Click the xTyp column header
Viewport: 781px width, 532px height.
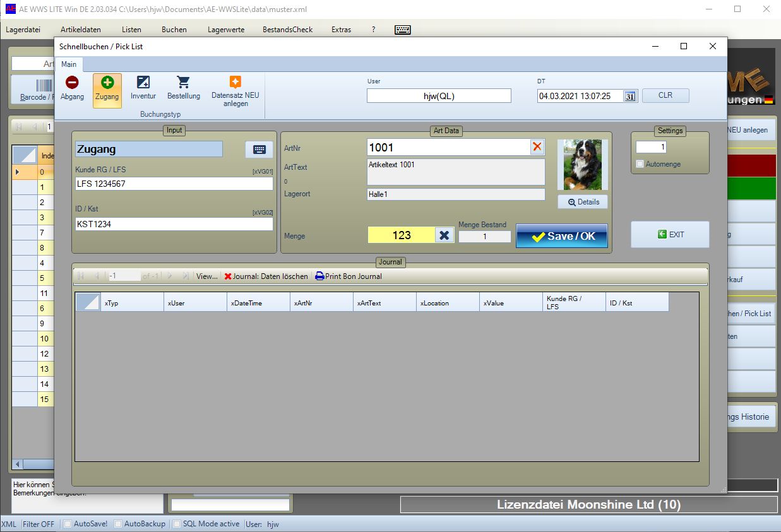tap(132, 303)
